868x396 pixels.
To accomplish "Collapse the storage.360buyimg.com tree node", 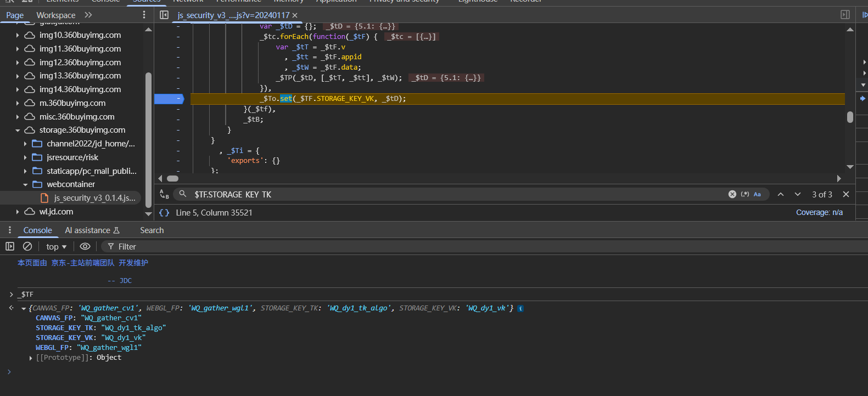I will point(18,131).
